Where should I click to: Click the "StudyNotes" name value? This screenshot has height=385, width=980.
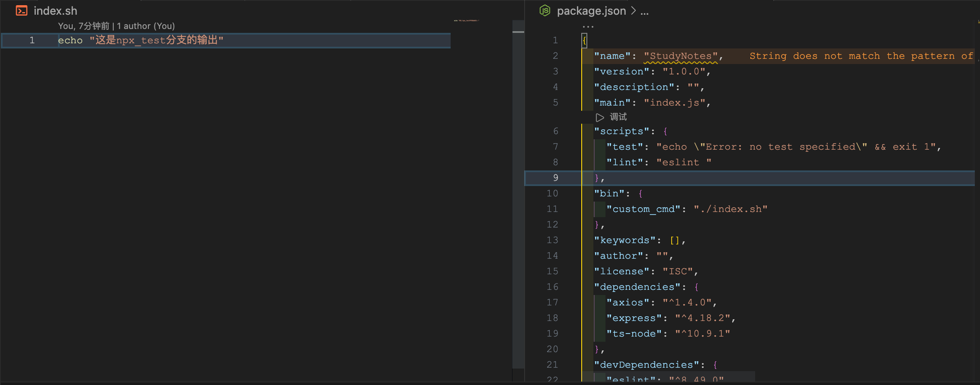pyautogui.click(x=681, y=56)
